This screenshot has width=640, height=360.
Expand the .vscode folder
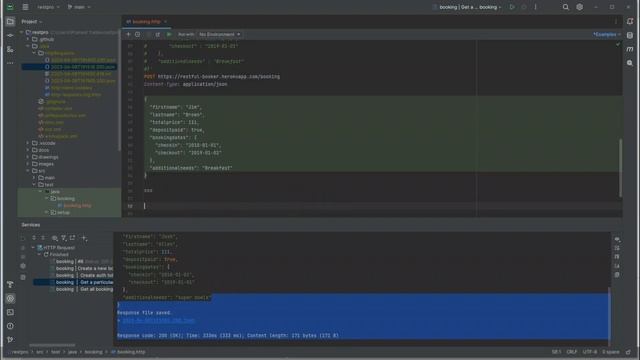[28, 143]
